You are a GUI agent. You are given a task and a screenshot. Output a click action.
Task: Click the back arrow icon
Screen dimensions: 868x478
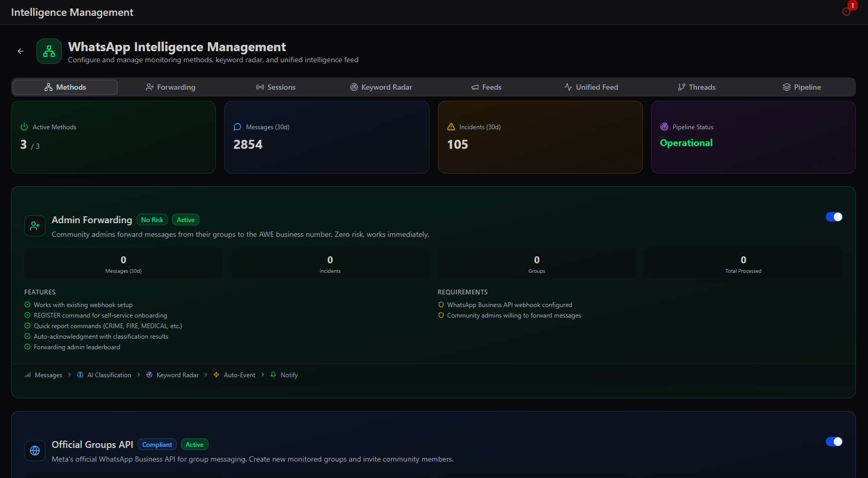[21, 51]
